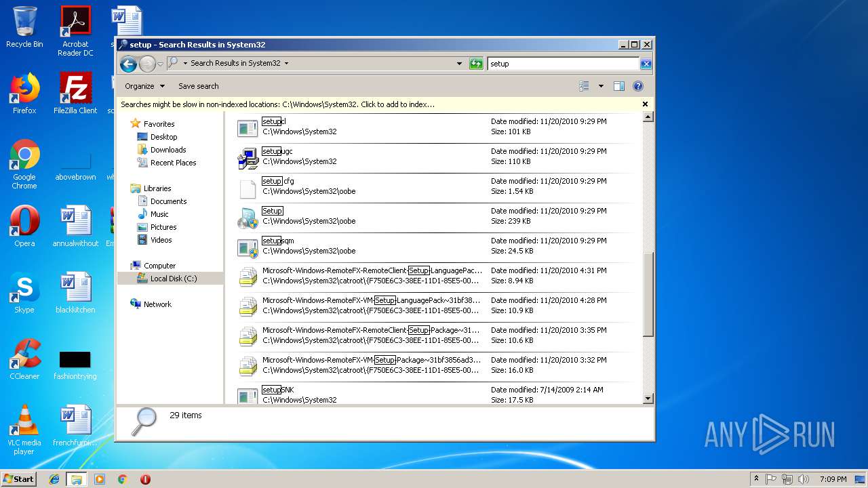Launch CCleaner from the desktop
This screenshot has width=868, height=488.
coord(24,359)
